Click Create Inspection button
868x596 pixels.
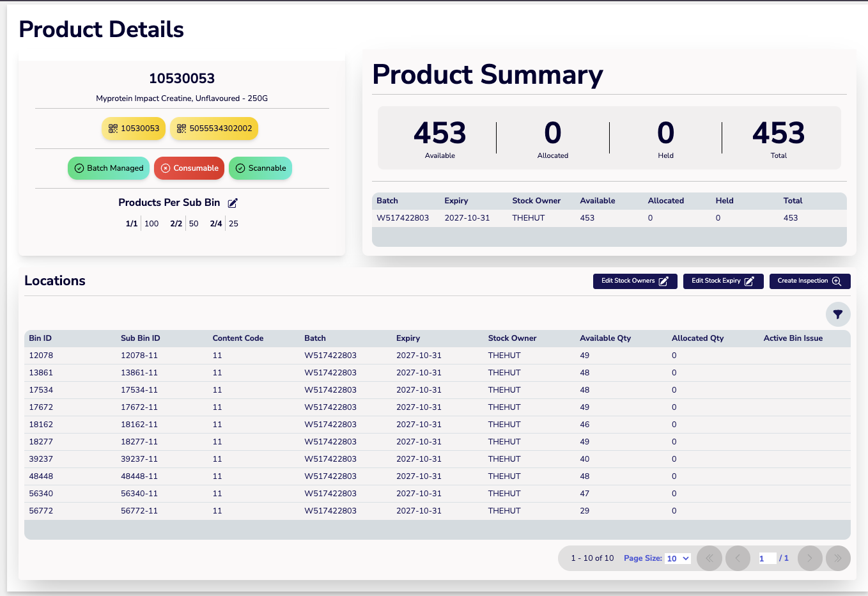pyautogui.click(x=810, y=281)
